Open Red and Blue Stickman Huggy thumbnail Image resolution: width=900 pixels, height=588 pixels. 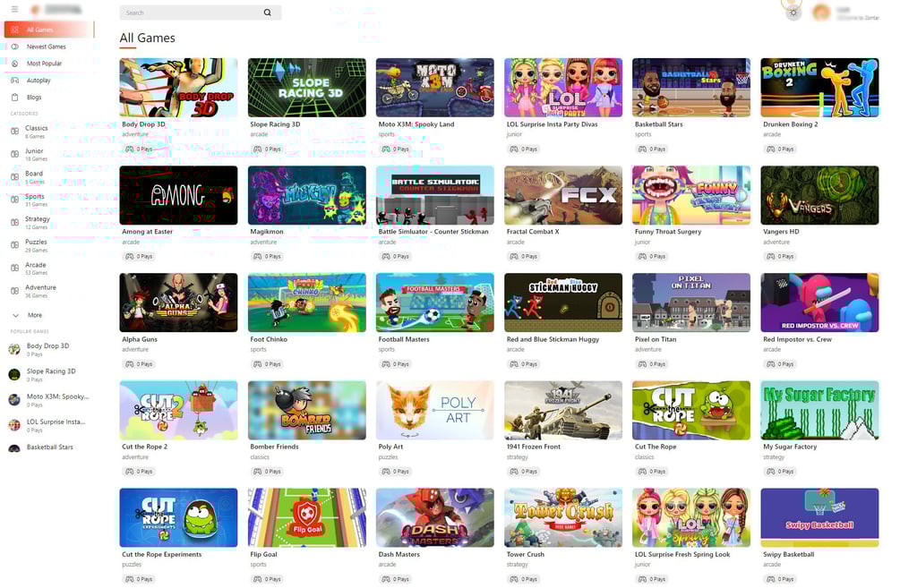pyautogui.click(x=563, y=303)
